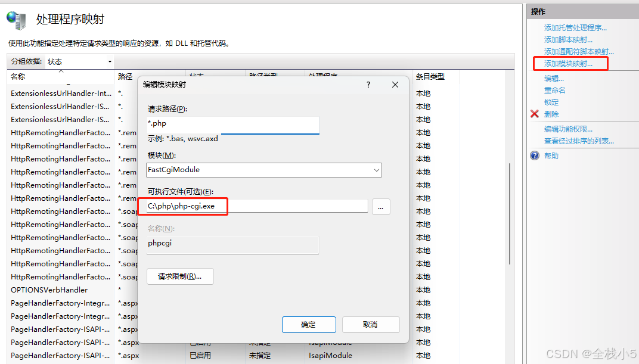Confirm with the 确定 button
Image resolution: width=639 pixels, height=364 pixels.
(x=309, y=325)
